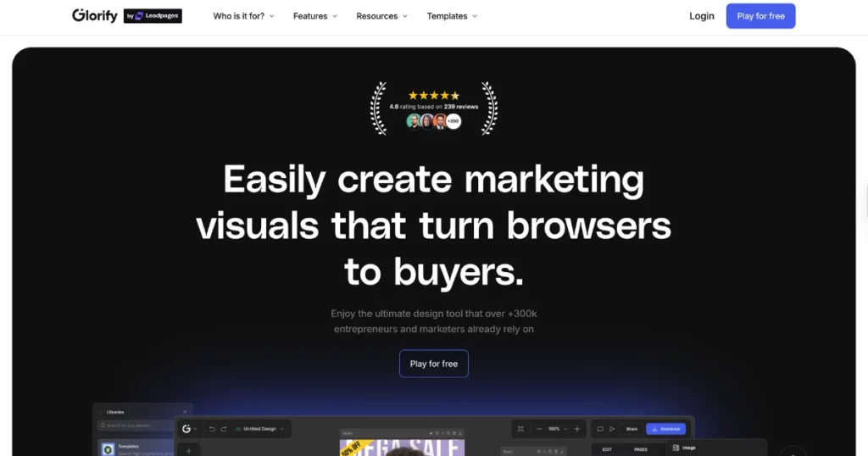Screen dimensions: 868x456
Task: Open the Templates dropdown in the navbar
Action: click(x=452, y=16)
